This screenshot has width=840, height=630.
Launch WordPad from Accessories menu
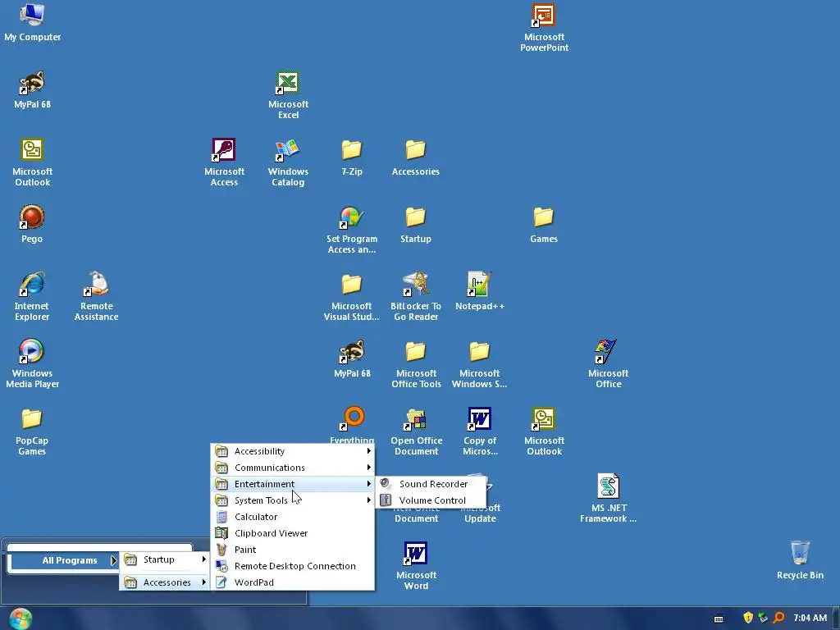point(293,582)
